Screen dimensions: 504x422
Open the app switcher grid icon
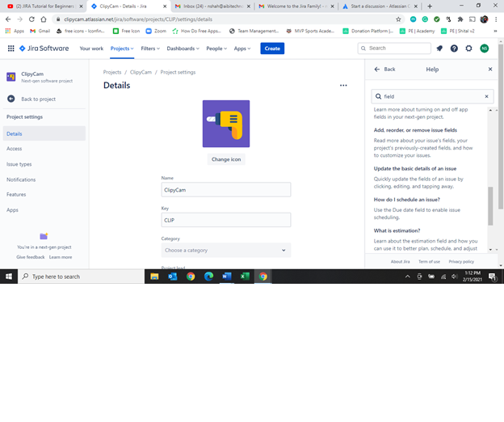tap(11, 49)
